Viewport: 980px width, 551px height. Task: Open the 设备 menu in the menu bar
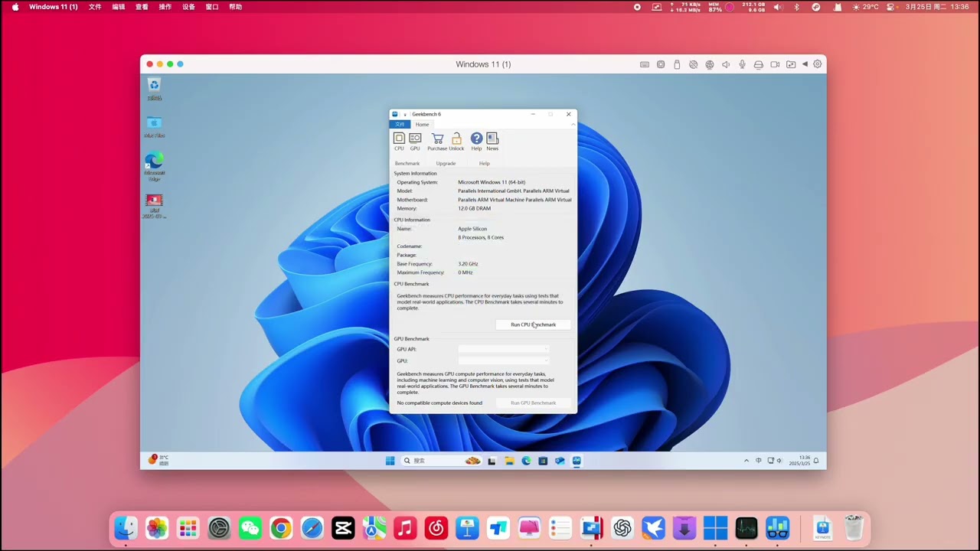coord(188,7)
